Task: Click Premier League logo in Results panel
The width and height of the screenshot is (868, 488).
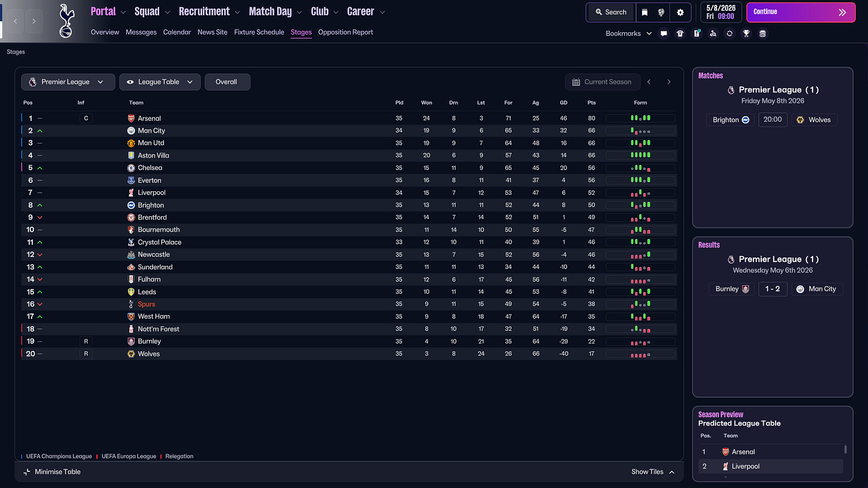Action: click(731, 259)
